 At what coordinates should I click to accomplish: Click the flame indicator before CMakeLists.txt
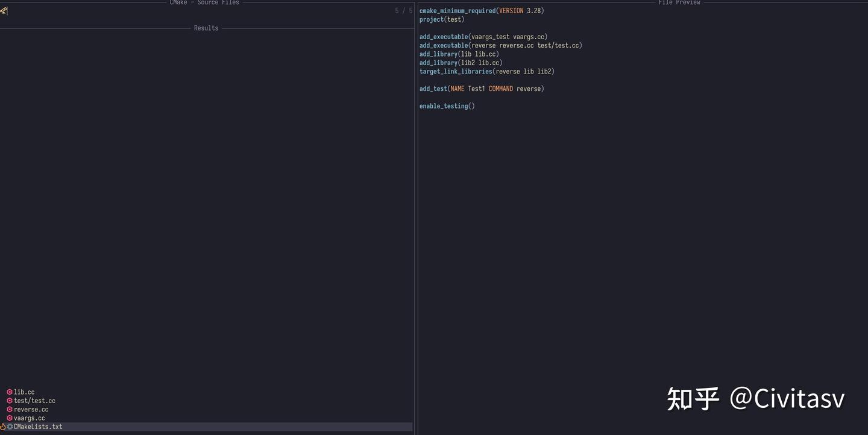pyautogui.click(x=2, y=427)
